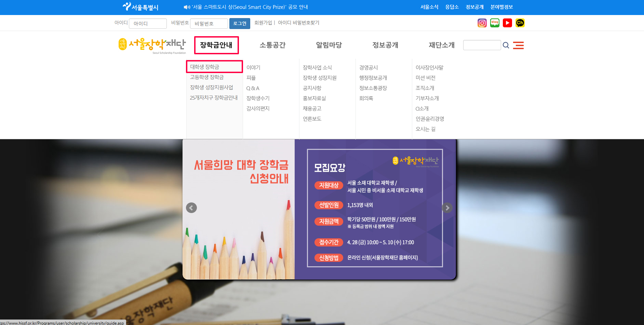The image size is (644, 325).
Task: Show previous banner slide
Action: point(191,208)
